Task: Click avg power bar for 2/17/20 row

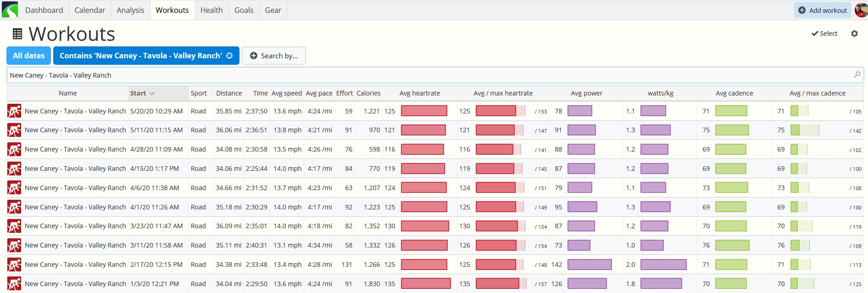Action: 590,265
